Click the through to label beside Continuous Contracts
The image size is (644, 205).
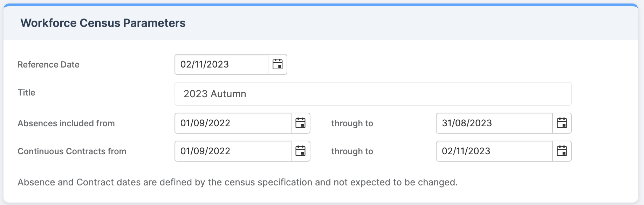click(352, 151)
